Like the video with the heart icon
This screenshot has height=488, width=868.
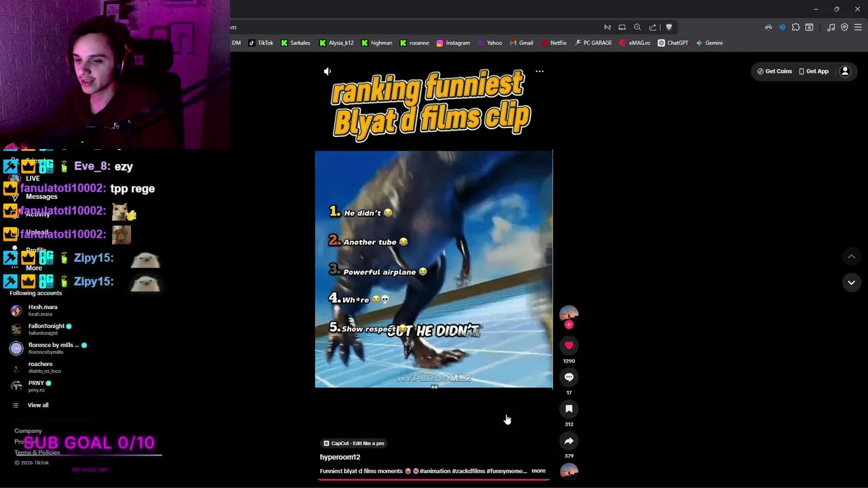pos(569,346)
